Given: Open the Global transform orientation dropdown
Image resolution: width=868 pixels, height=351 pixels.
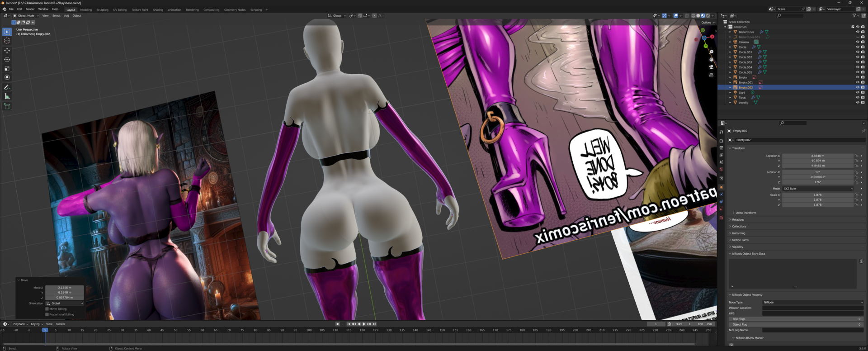Looking at the screenshot, I should 337,15.
